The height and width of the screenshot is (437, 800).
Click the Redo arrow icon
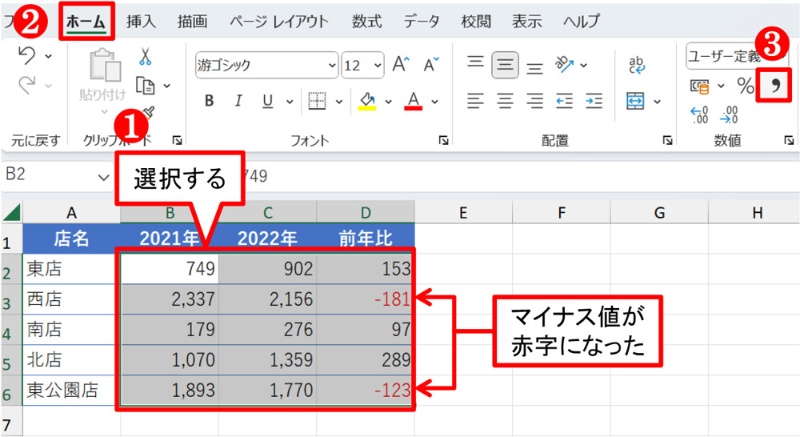[x=27, y=85]
